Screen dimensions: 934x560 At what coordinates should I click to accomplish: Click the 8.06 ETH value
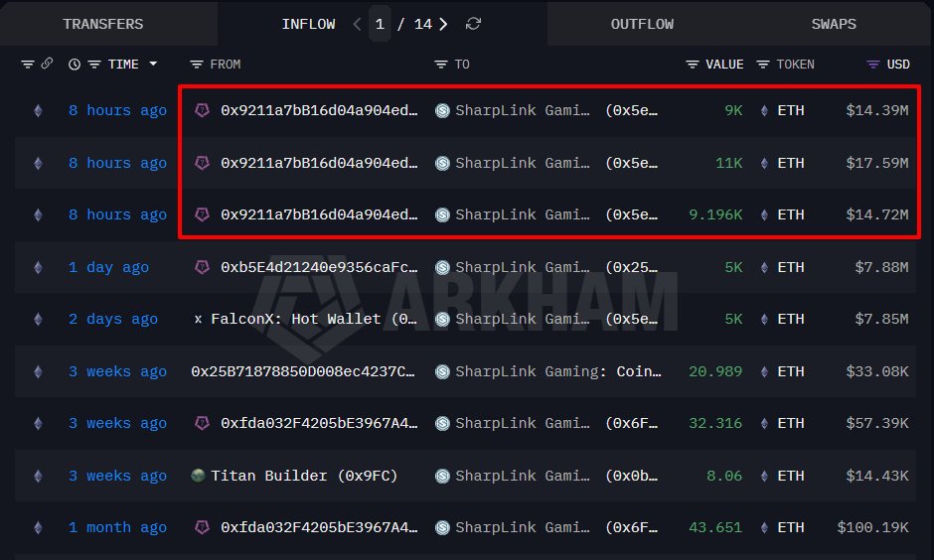click(x=724, y=476)
